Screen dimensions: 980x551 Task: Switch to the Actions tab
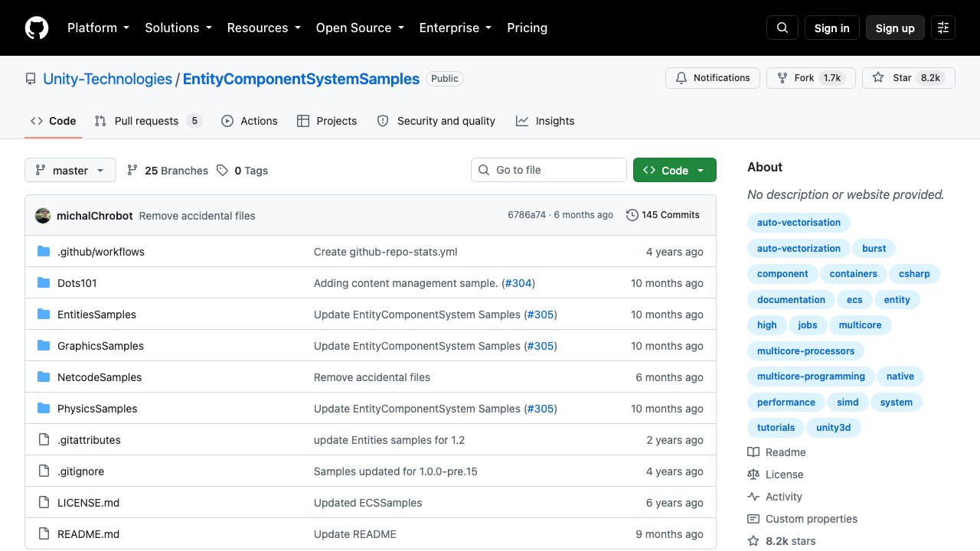click(250, 121)
